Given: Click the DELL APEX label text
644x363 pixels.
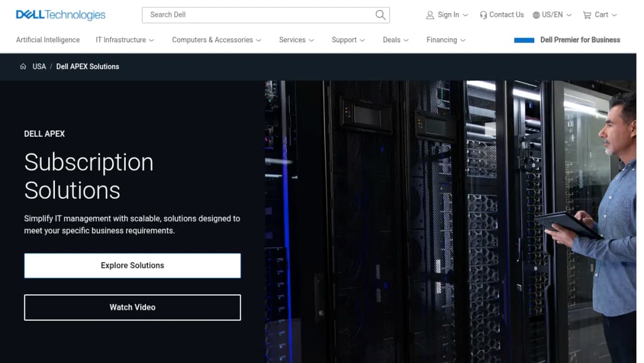Looking at the screenshot, I should (44, 134).
